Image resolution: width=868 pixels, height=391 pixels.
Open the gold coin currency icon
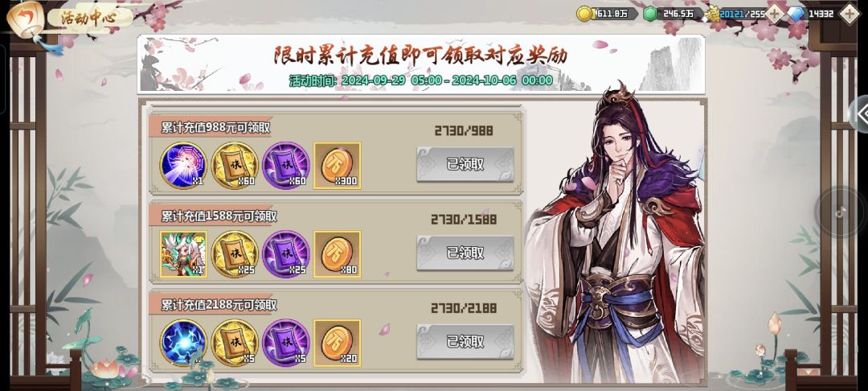tap(584, 14)
